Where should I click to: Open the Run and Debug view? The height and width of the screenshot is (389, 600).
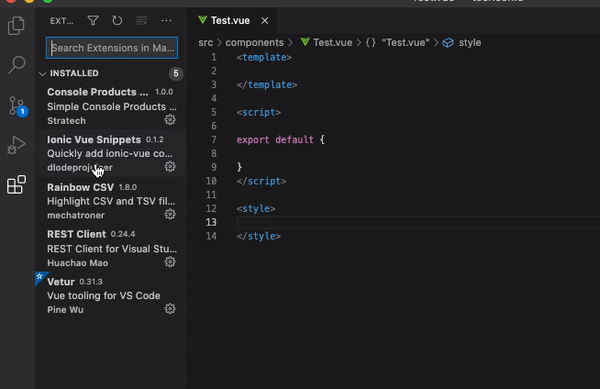tap(16, 145)
